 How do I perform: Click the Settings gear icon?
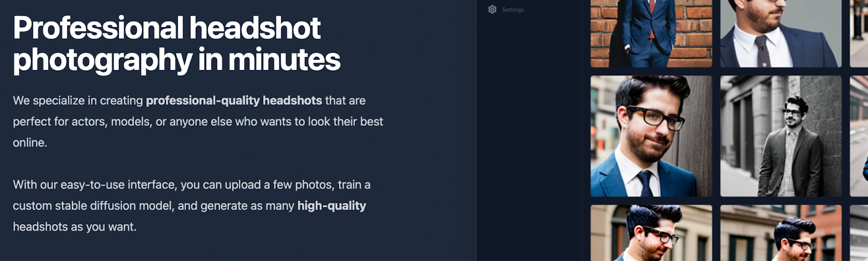tap(492, 9)
